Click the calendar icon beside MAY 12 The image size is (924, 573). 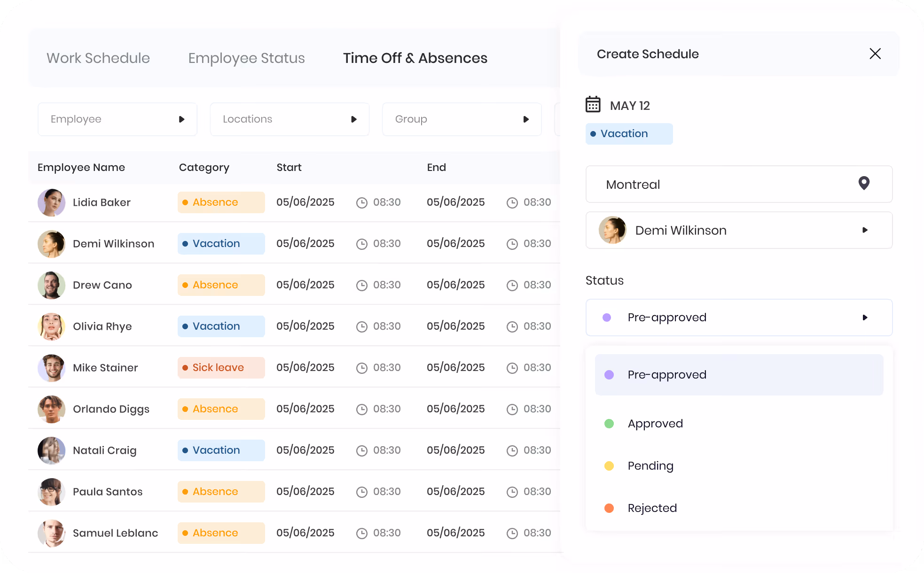(593, 104)
